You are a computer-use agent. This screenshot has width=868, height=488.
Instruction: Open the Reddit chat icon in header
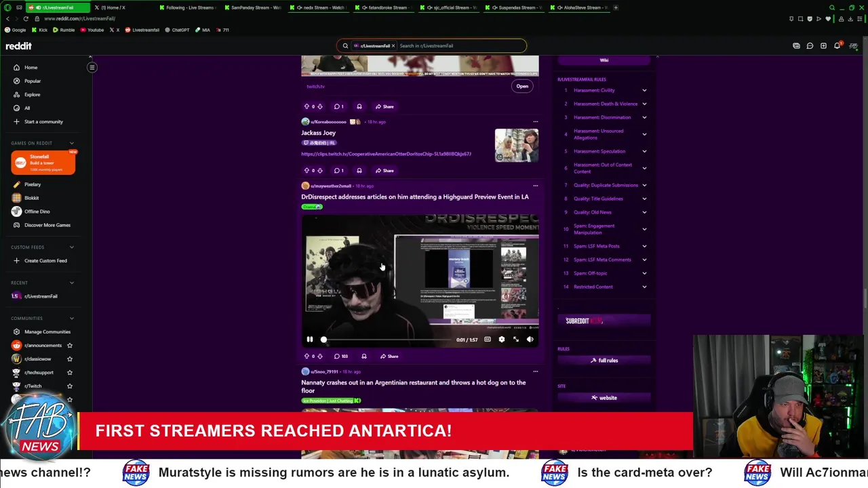(x=810, y=45)
